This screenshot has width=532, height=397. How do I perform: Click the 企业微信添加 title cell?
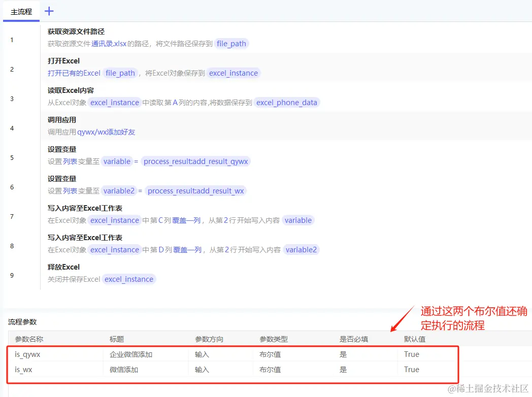[x=131, y=354]
